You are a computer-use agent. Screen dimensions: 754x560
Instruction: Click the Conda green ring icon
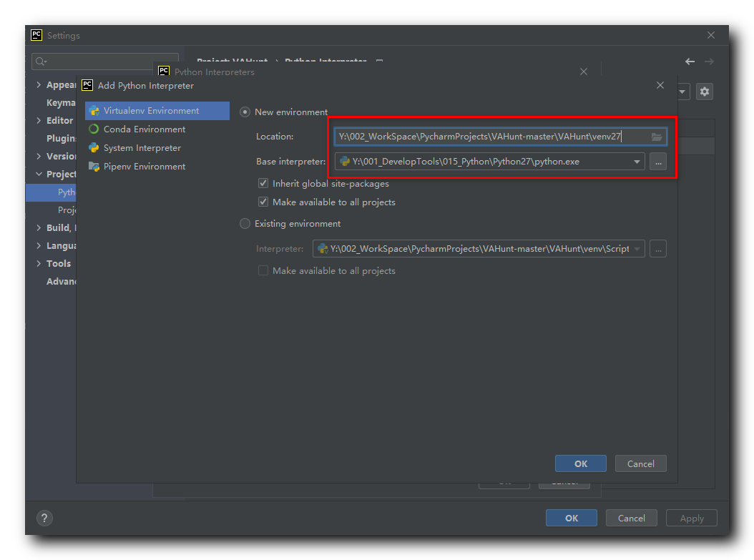point(94,129)
